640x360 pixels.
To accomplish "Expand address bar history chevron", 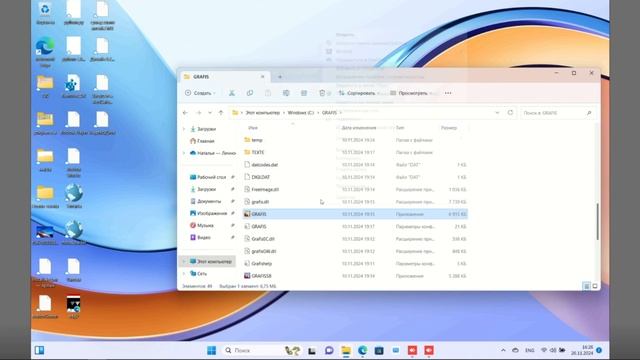I will pyautogui.click(x=497, y=113).
